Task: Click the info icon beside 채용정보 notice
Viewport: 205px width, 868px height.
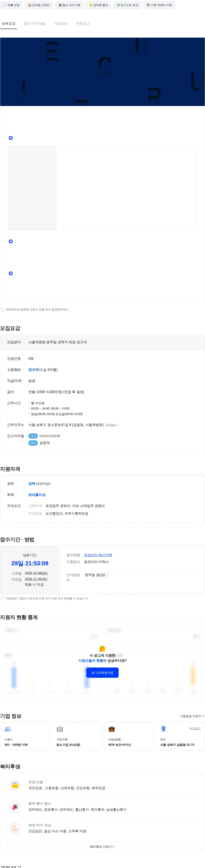Action: (3, 309)
